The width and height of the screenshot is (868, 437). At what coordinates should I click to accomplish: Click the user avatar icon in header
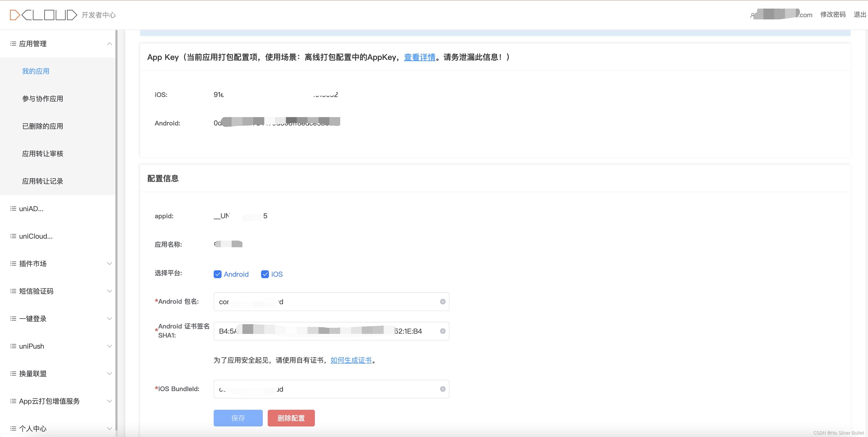tap(752, 15)
